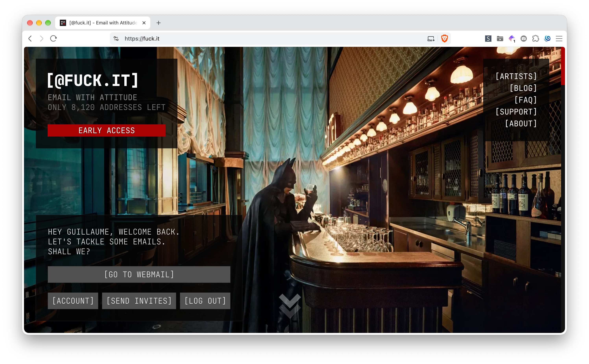This screenshot has width=589, height=364.
Task: Open a new browser tab
Action: 158,23
